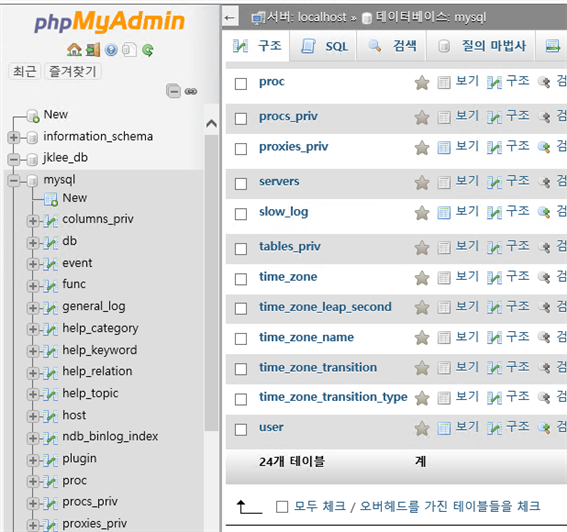The height and width of the screenshot is (532, 567).
Task: Click the New database icon at the top of the tree
Action: [33, 116]
